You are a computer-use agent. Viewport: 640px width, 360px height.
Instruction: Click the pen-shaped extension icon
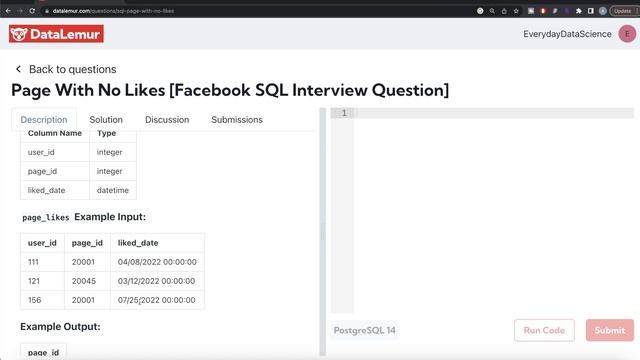[555, 11]
